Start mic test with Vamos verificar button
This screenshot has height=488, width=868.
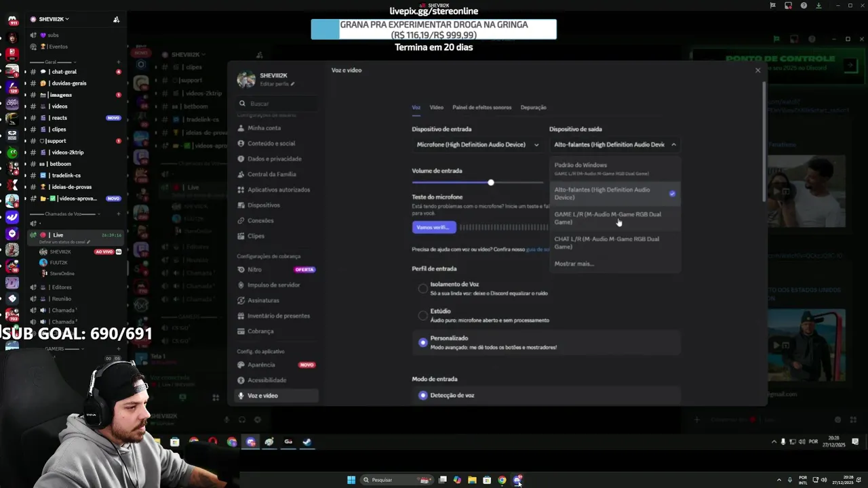point(434,227)
